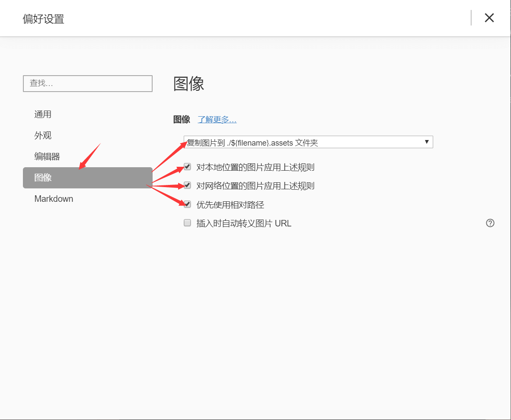This screenshot has width=511, height=420.
Task: Toggle checkbox for 对网络位置的图片应用上述规则
Action: coord(187,185)
